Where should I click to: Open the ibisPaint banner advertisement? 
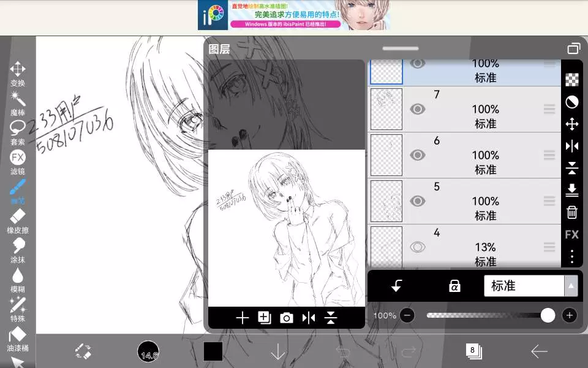tap(294, 15)
